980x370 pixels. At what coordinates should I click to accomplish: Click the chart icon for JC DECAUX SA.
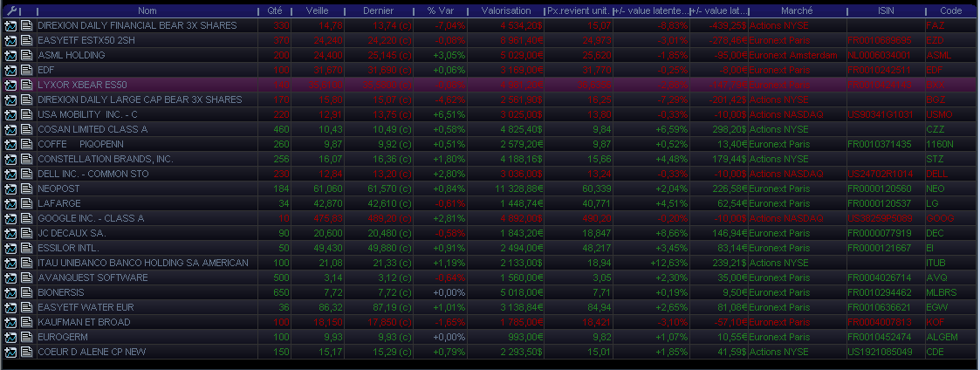10,233
